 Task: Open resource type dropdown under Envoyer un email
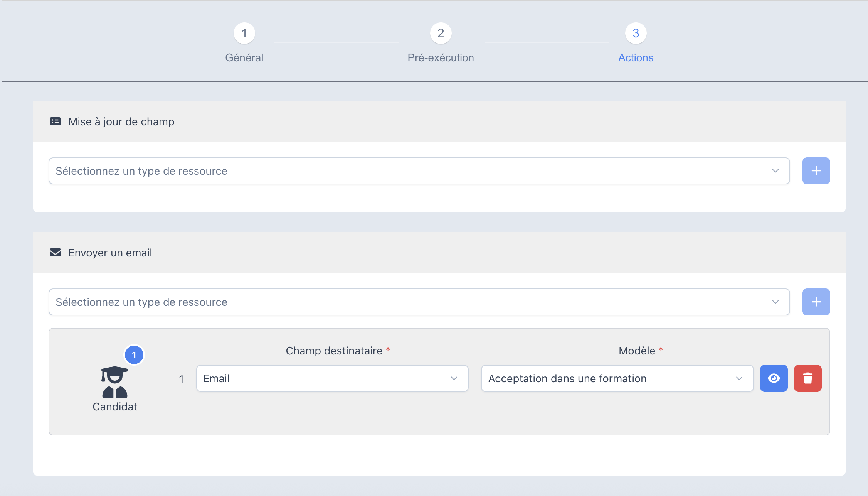(419, 302)
